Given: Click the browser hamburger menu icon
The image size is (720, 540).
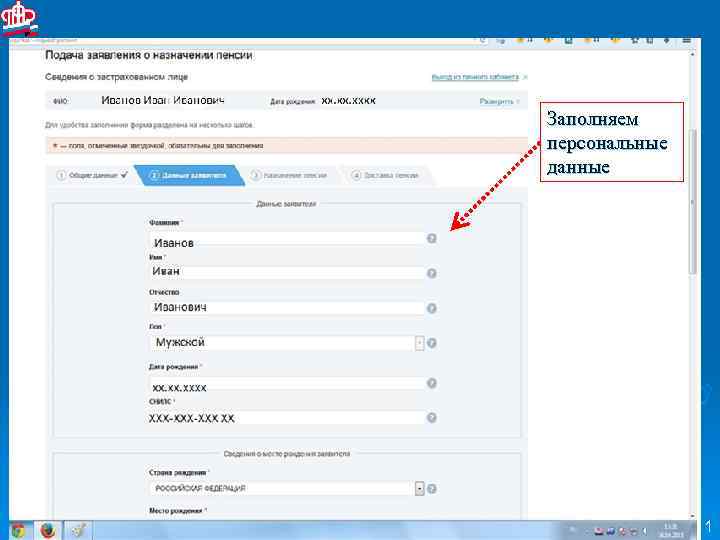Looking at the screenshot, I should (x=686, y=41).
